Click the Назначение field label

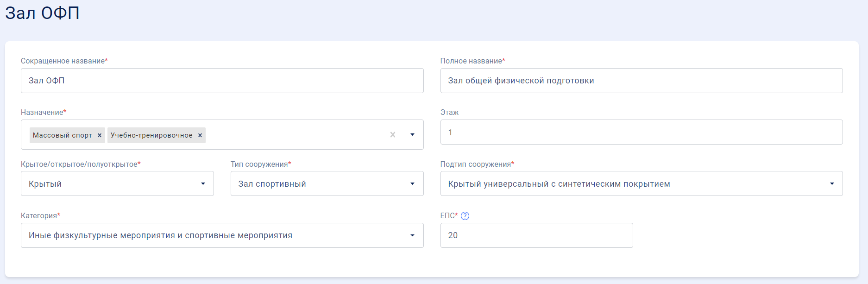(44, 113)
